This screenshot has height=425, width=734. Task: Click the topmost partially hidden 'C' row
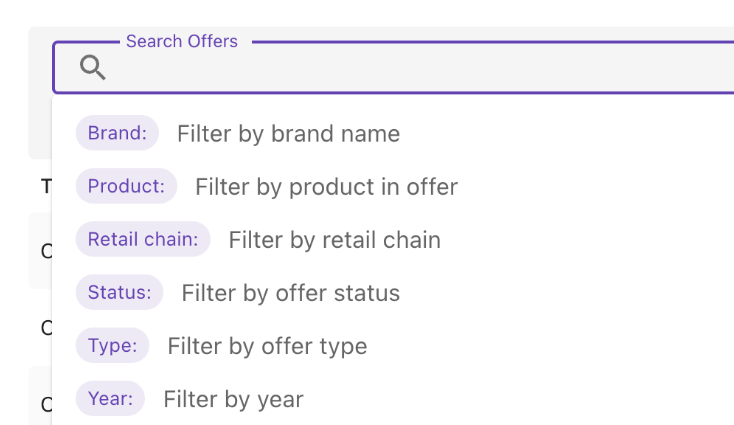[45, 251]
